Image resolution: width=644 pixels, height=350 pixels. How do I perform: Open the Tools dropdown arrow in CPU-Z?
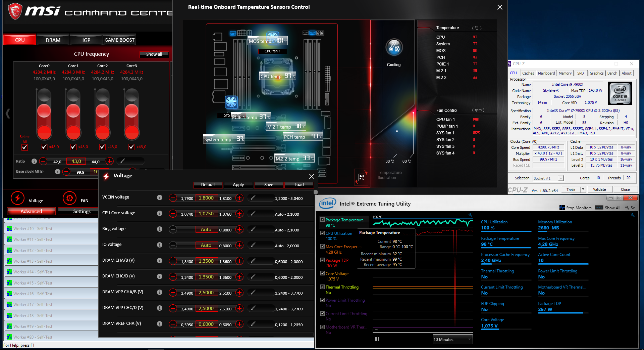coord(583,189)
